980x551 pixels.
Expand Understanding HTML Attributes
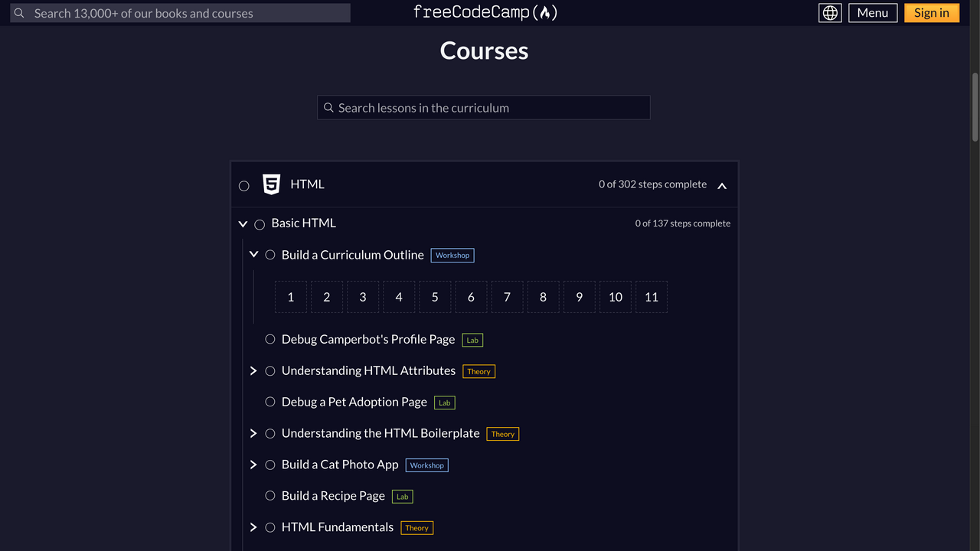point(253,370)
